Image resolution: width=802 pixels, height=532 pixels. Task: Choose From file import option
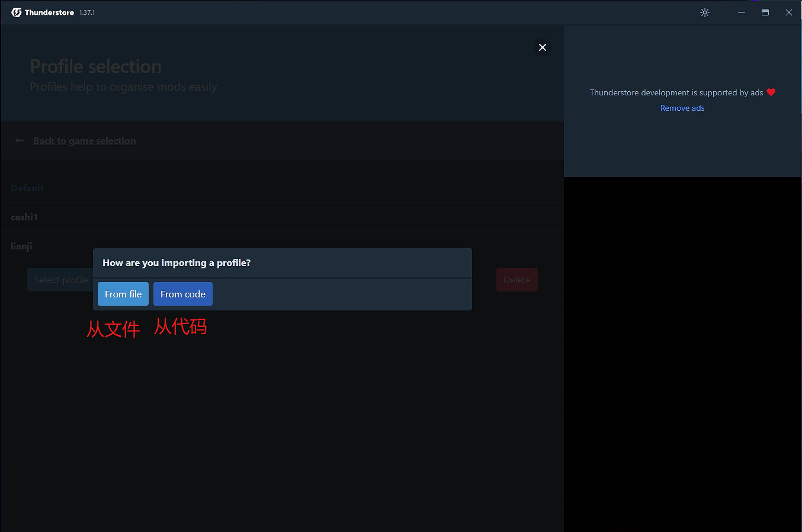[123, 294]
